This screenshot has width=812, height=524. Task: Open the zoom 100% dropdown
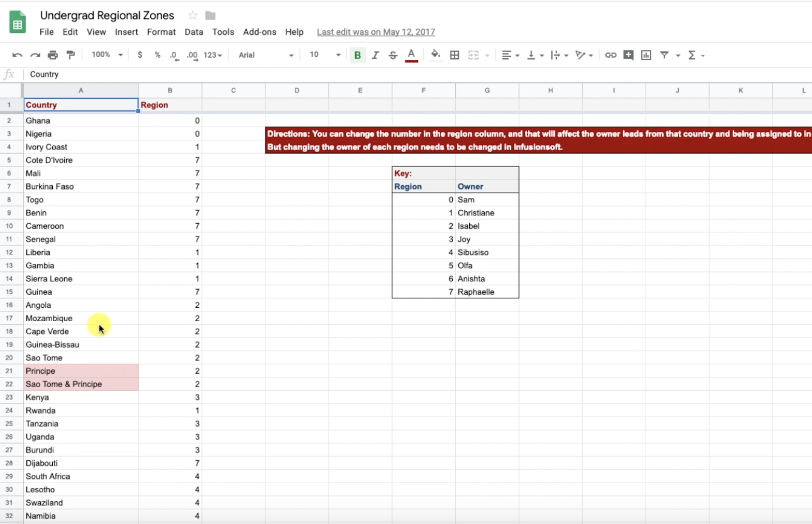(107, 55)
